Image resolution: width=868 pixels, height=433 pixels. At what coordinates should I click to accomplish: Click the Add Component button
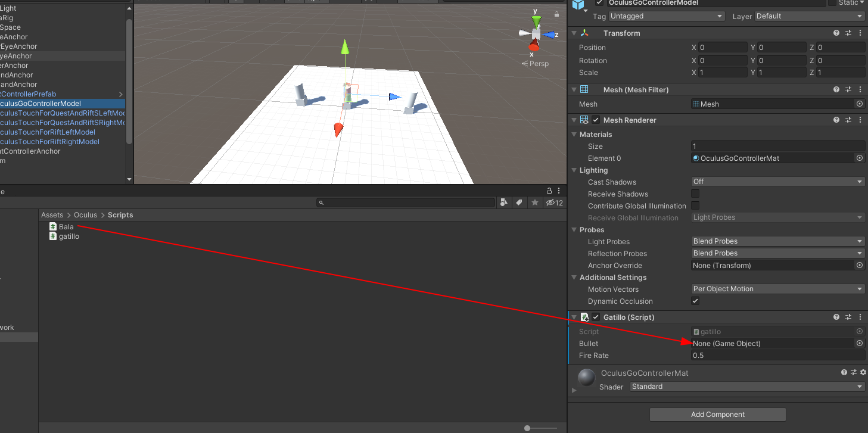(x=717, y=415)
